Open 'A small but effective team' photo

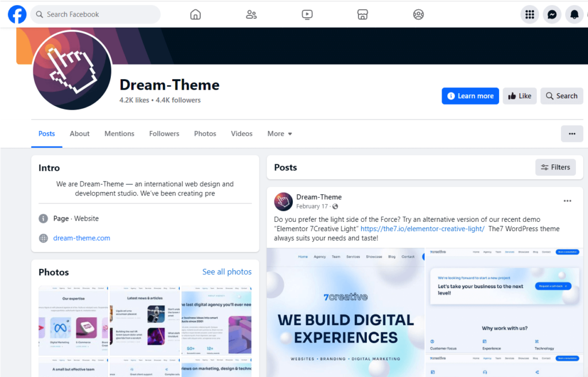click(73, 367)
